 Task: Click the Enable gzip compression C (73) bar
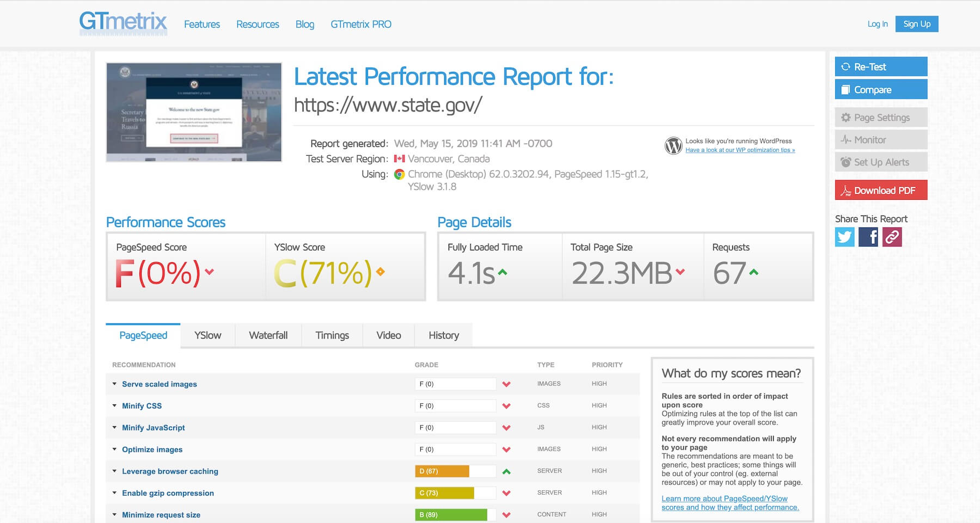click(x=455, y=493)
